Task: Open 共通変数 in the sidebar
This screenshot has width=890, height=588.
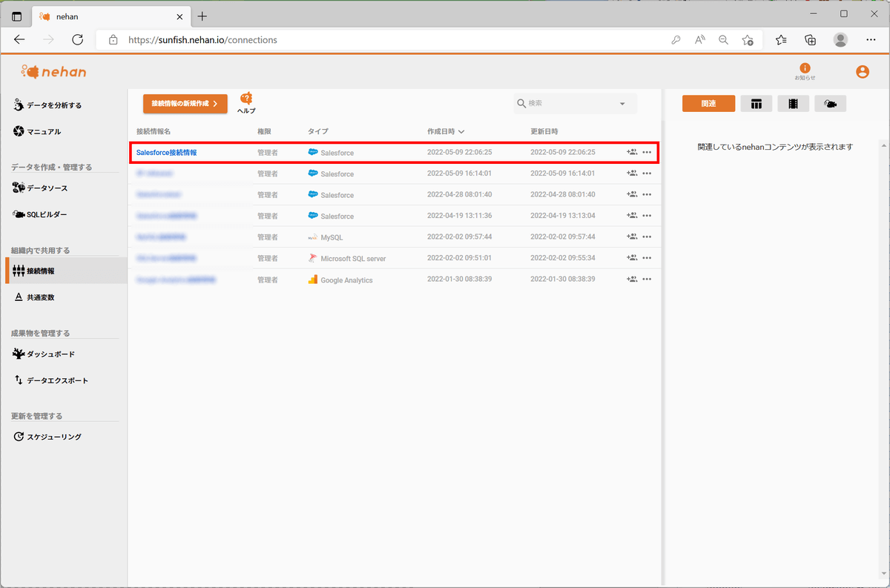Action: [x=35, y=297]
